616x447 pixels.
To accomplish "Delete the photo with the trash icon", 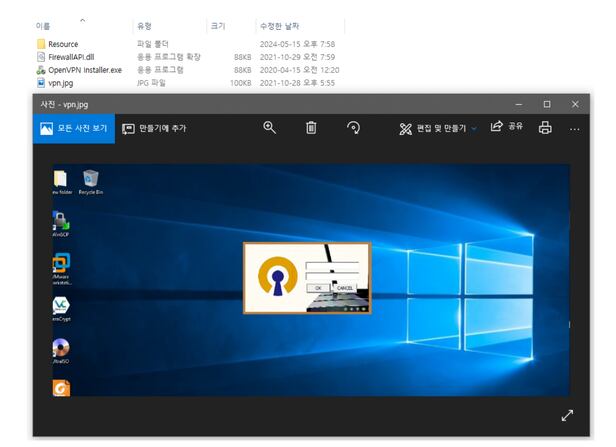I will pos(311,128).
